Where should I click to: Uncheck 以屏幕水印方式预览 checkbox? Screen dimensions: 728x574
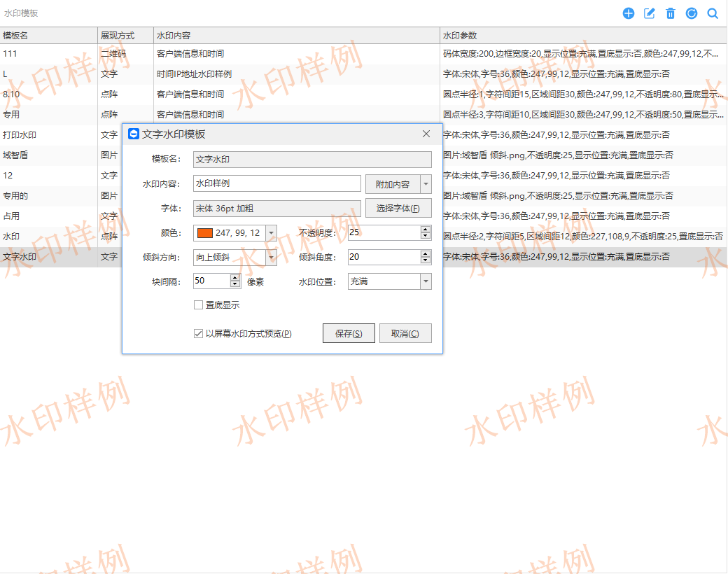tap(198, 333)
